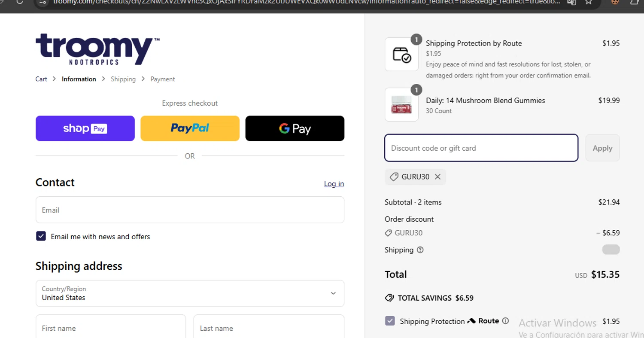
Task: Select the Payment breadcrumb step
Action: point(163,79)
